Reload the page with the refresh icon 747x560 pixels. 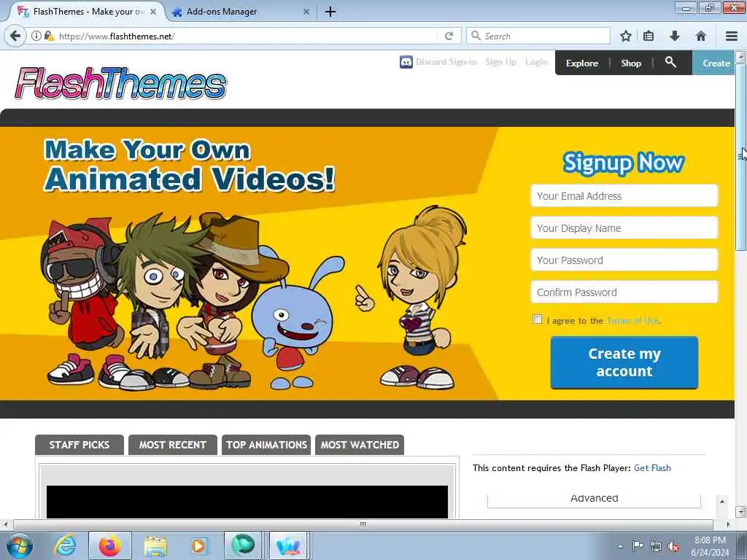(x=449, y=36)
